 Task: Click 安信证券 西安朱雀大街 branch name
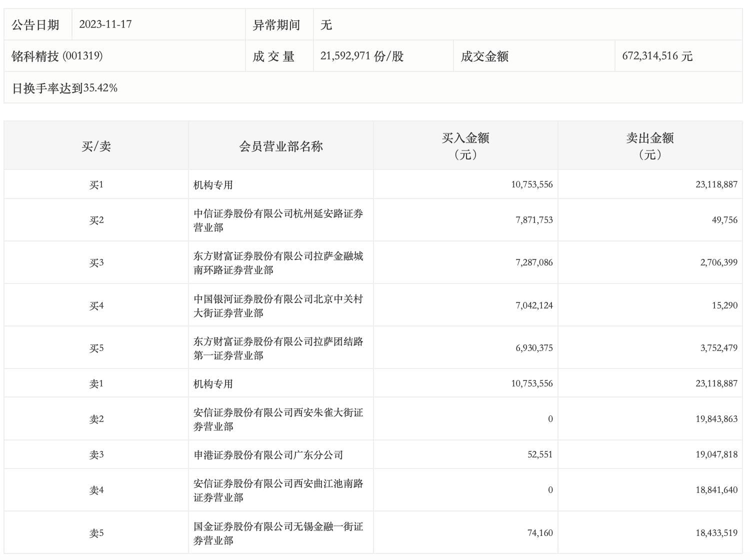tap(278, 419)
